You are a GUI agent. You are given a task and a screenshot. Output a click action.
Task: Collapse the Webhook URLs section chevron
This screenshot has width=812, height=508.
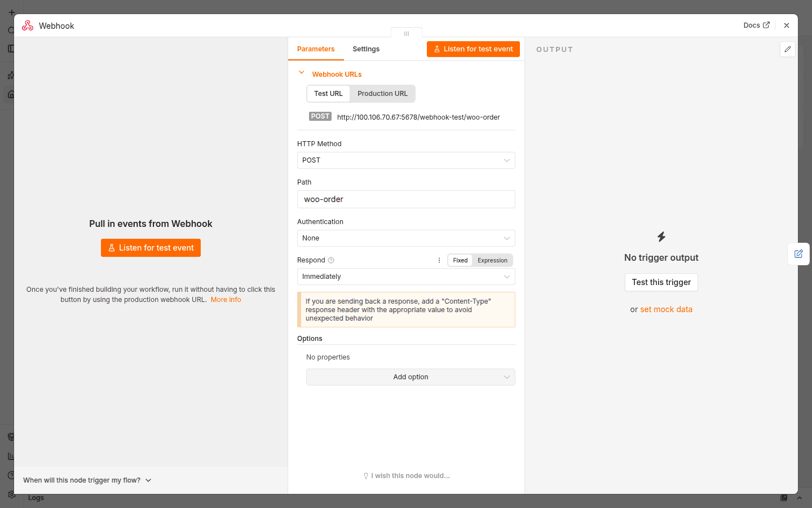tap(302, 73)
